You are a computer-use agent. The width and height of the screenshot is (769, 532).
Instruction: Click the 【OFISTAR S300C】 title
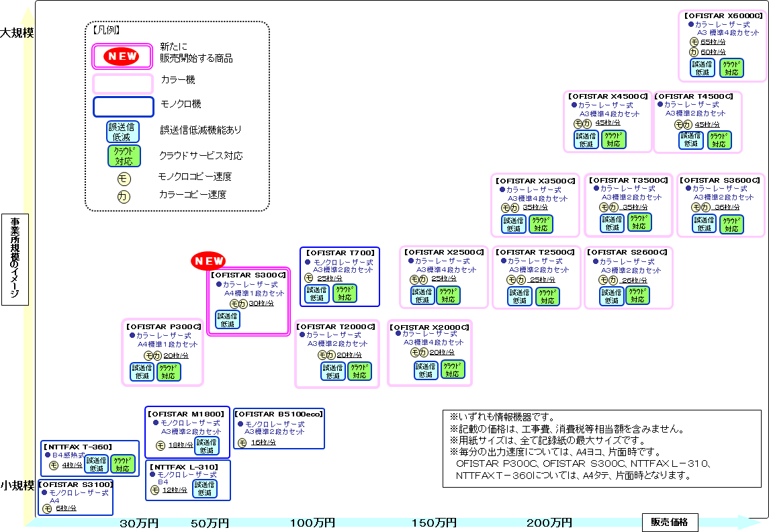(248, 275)
